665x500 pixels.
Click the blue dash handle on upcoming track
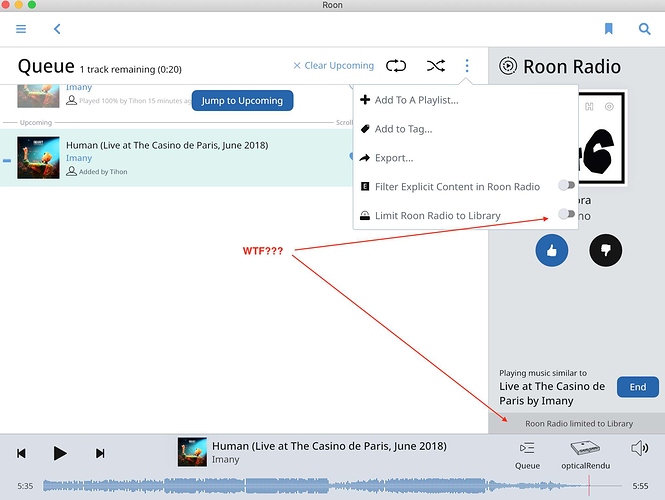coord(7,161)
